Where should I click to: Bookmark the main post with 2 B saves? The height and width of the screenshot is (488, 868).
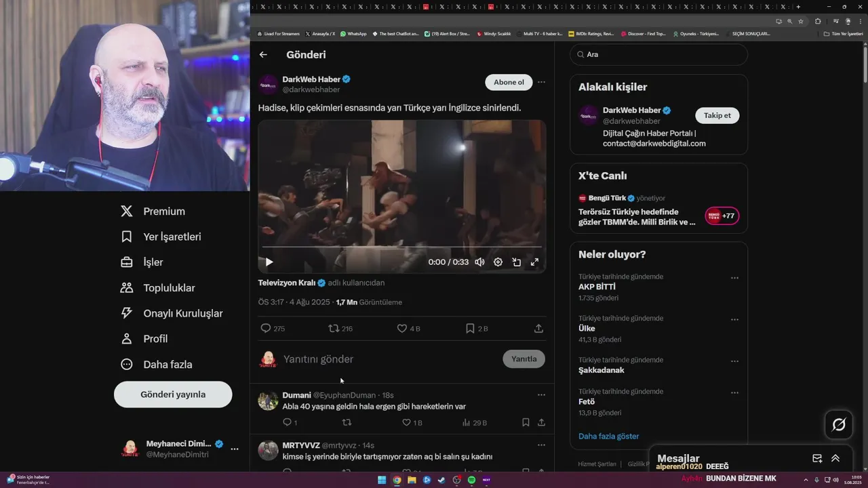coord(470,328)
